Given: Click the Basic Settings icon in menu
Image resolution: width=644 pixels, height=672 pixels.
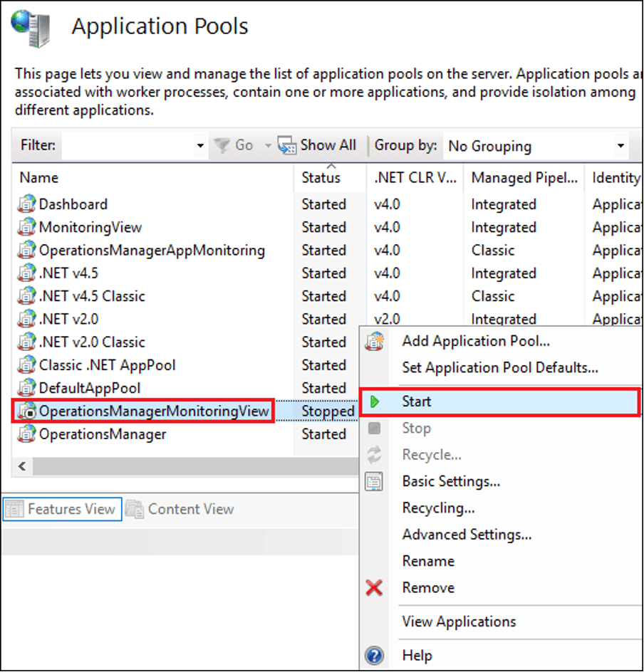Looking at the screenshot, I should click(x=374, y=482).
